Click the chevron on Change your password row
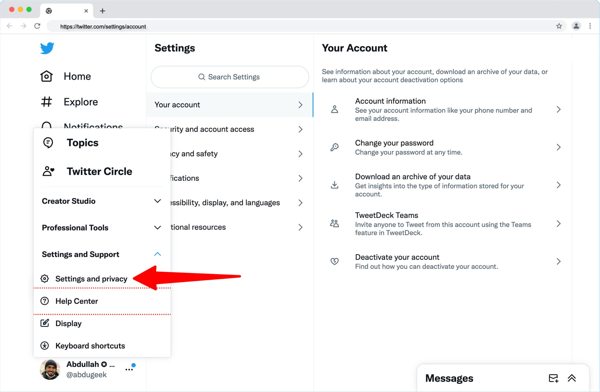The width and height of the screenshot is (600, 392). 559,147
